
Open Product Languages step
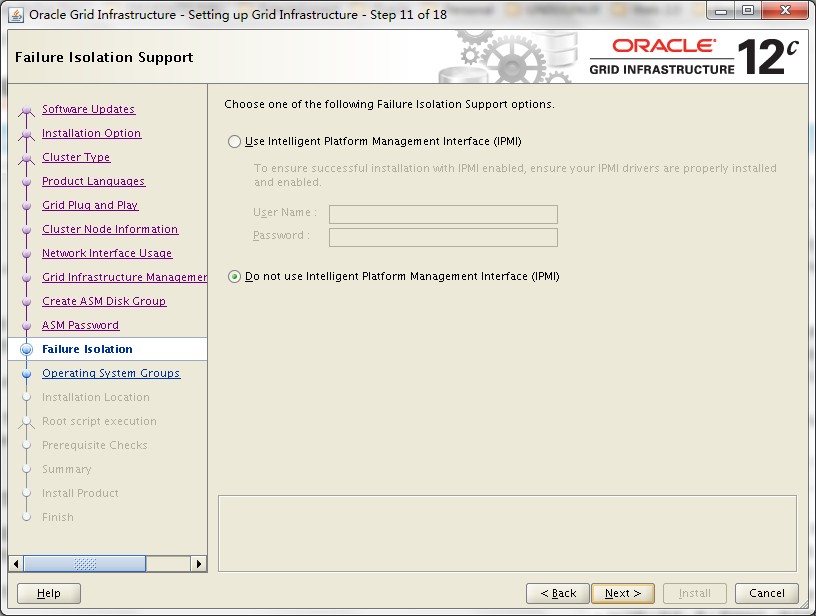94,181
